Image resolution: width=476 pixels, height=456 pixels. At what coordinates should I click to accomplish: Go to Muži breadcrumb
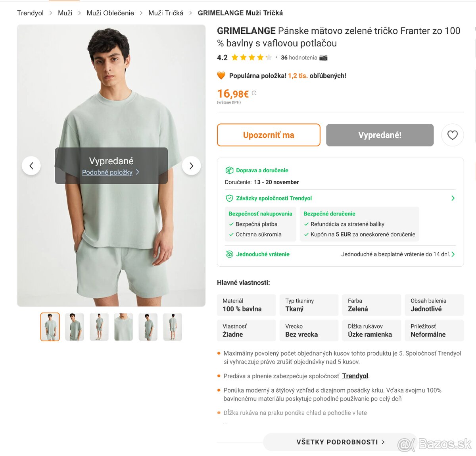pos(65,13)
